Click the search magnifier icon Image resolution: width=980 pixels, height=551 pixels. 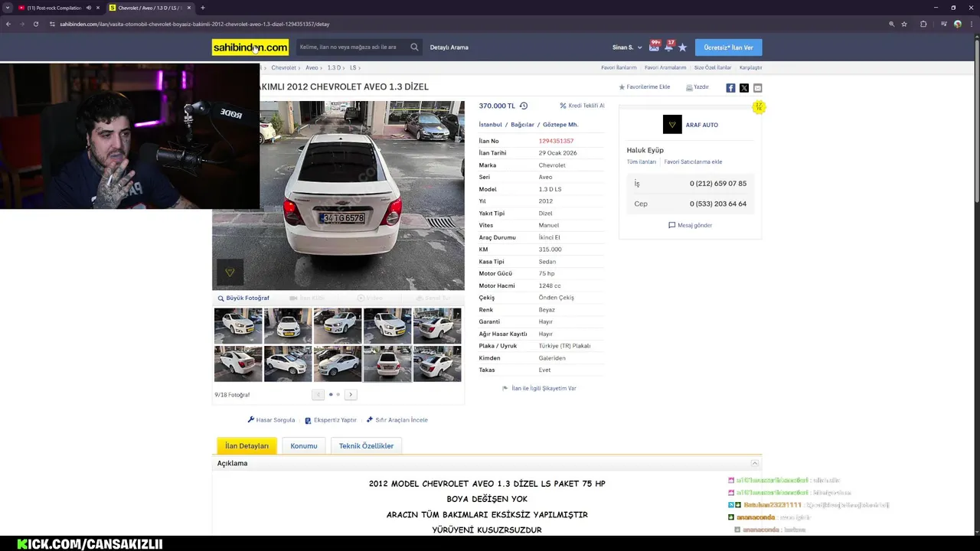(x=414, y=47)
